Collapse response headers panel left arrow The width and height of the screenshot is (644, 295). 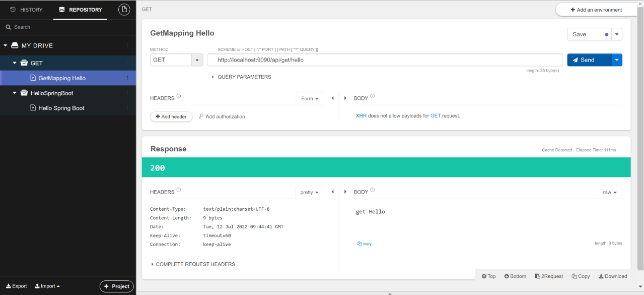[332, 192]
